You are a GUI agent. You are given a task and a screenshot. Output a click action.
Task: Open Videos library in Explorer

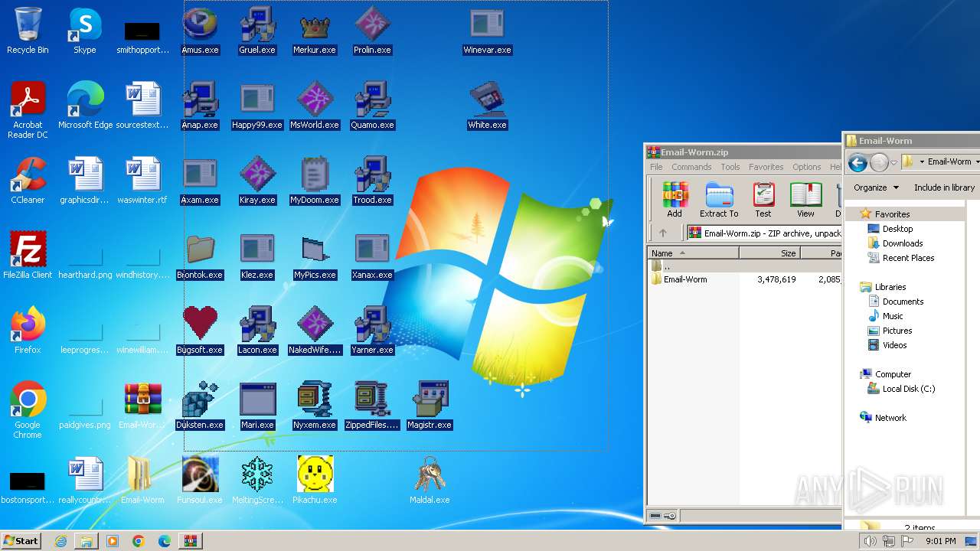pos(894,345)
